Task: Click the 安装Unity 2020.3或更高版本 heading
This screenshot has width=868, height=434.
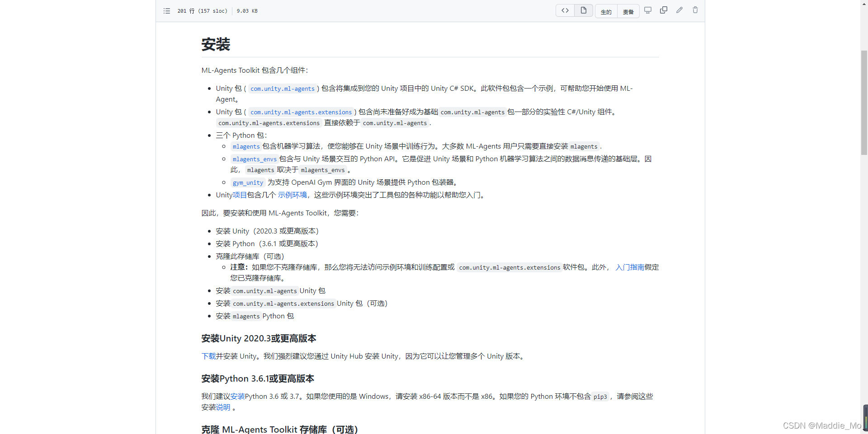Action: pos(259,338)
